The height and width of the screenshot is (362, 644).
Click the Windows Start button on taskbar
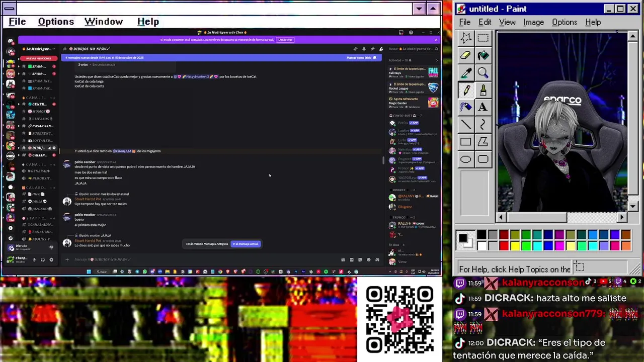[x=89, y=271]
